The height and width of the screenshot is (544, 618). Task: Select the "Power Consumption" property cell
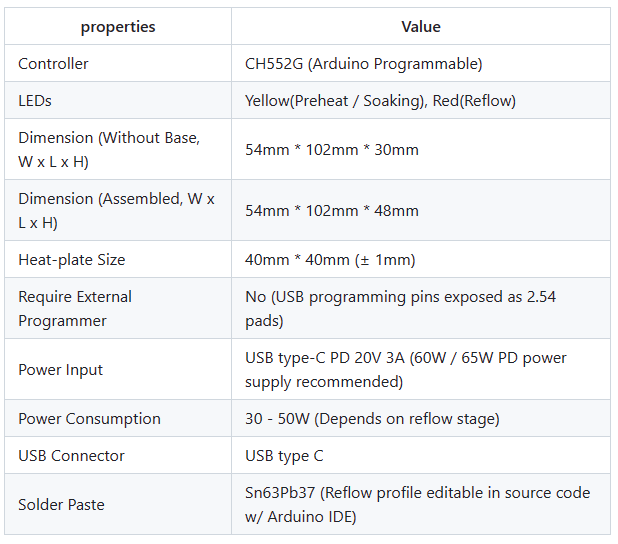click(x=89, y=419)
